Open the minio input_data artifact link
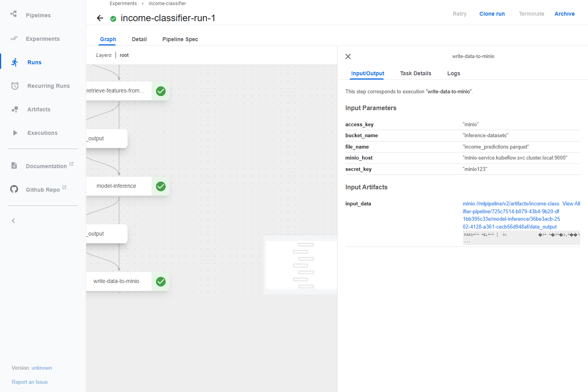This screenshot has width=588, height=392. tap(511, 215)
